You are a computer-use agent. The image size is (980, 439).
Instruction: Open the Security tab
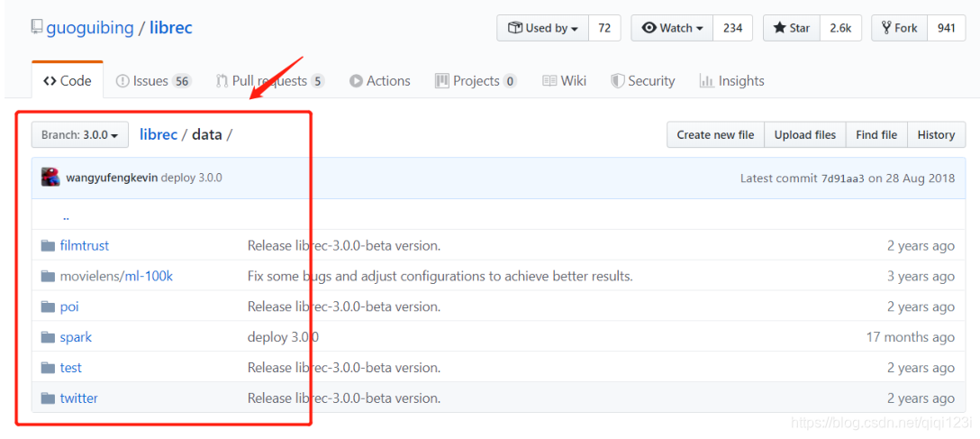point(643,80)
